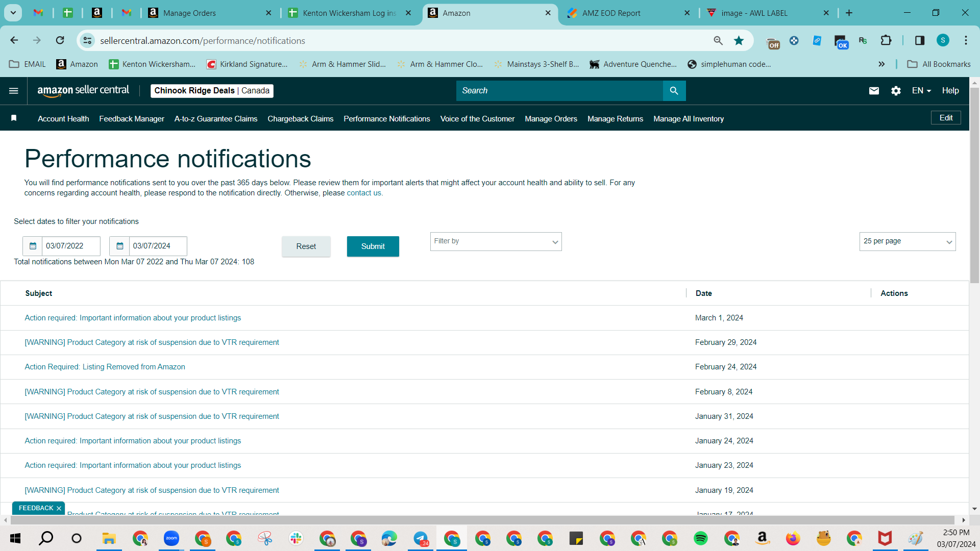Screen dimensions: 980x551
Task: Click the Chinook Ridge Deals account switcher
Action: pyautogui.click(x=212, y=91)
